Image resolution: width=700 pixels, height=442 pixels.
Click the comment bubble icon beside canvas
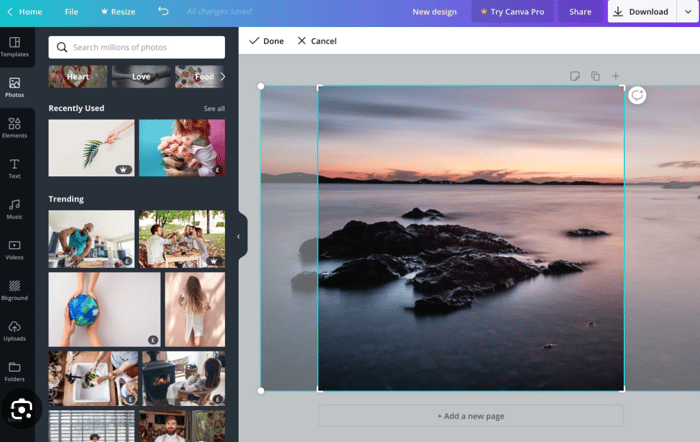point(637,95)
